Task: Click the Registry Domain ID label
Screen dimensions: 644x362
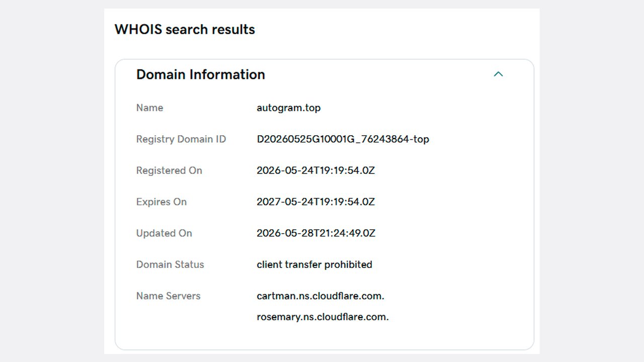Action: (181, 139)
